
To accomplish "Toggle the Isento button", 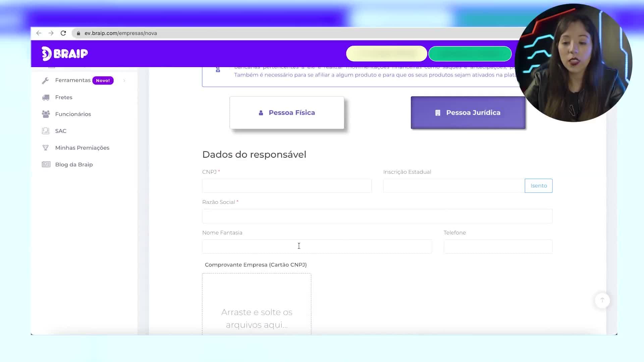I will coord(538,186).
